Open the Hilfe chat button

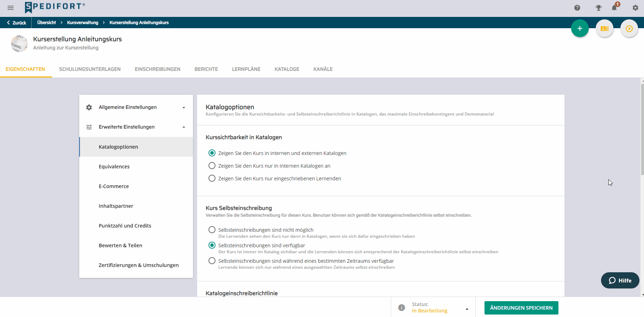(x=620, y=280)
